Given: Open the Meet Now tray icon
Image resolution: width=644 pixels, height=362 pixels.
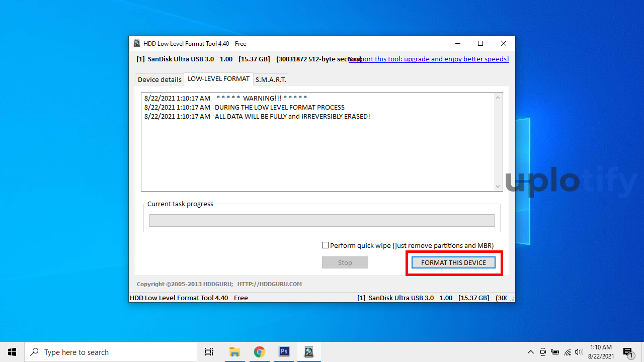Looking at the screenshot, I should point(543,352).
